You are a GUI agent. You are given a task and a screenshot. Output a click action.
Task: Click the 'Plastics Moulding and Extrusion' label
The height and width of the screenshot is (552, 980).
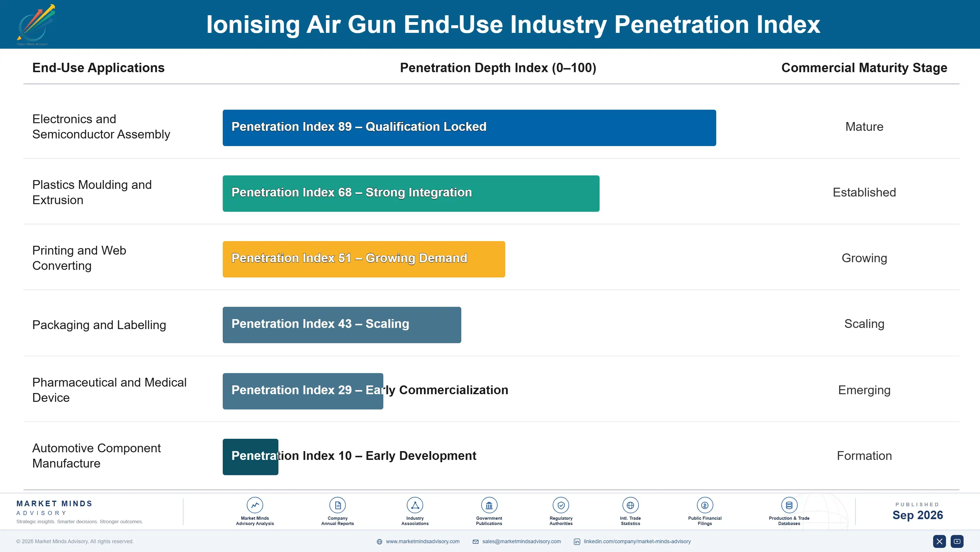pyautogui.click(x=92, y=192)
